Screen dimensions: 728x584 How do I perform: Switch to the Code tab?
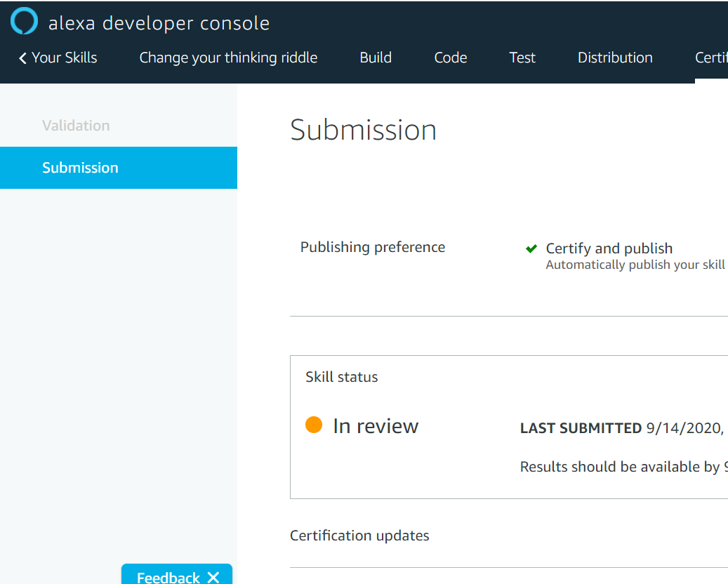(x=451, y=58)
